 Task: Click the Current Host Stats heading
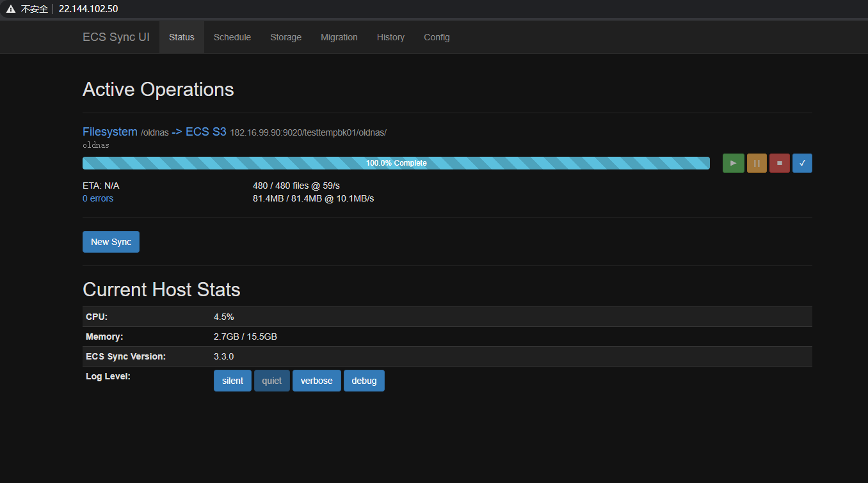click(x=161, y=290)
